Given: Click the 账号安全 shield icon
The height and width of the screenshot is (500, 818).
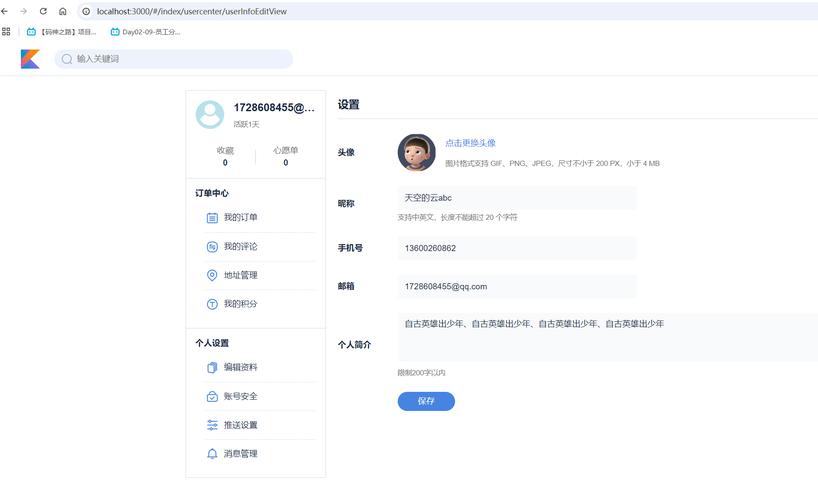Looking at the screenshot, I should (212, 397).
